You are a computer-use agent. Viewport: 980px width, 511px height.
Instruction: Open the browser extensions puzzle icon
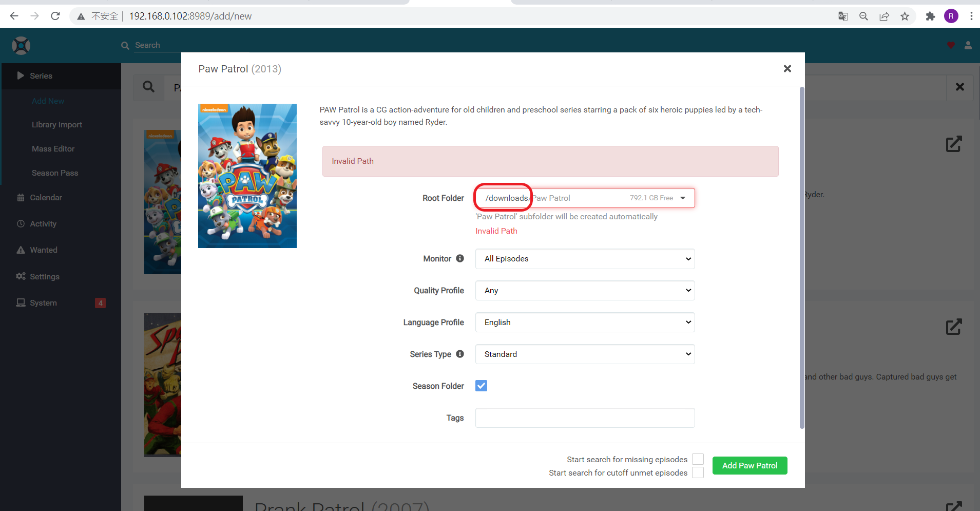click(930, 16)
